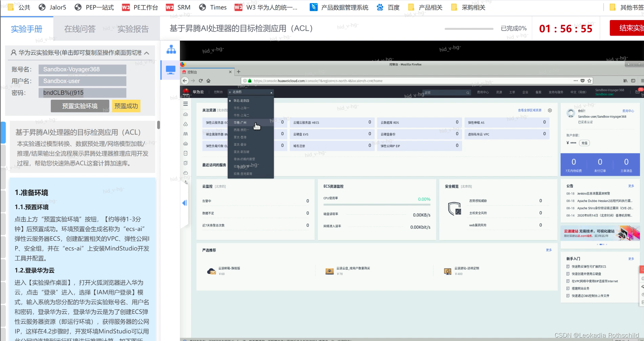Open the console hamburger service list

pyautogui.click(x=186, y=104)
